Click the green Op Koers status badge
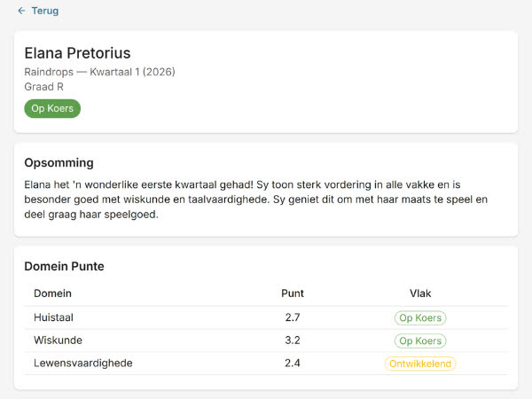 click(x=52, y=108)
